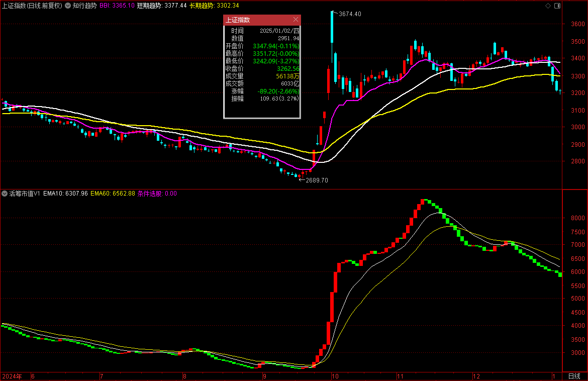Expand the 活筹市值V1 indicator dropdown arrow
This screenshot has width=588, height=381.
tap(5, 194)
